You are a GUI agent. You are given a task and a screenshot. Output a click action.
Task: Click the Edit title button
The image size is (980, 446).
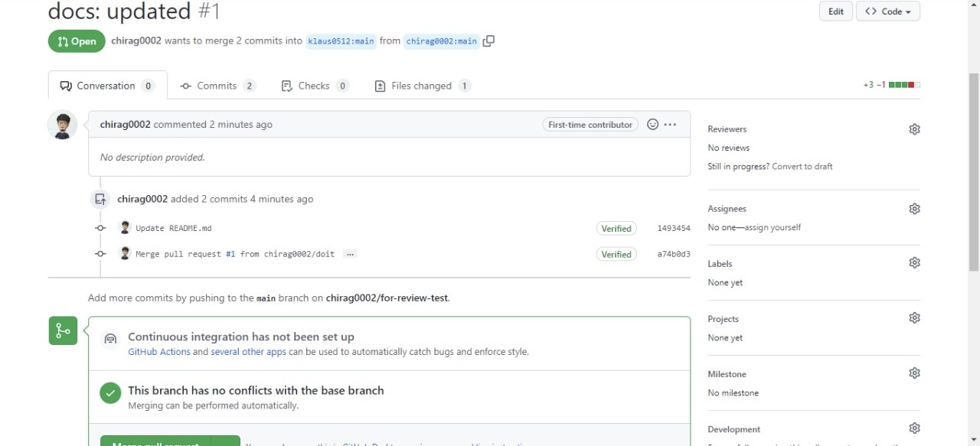835,11
